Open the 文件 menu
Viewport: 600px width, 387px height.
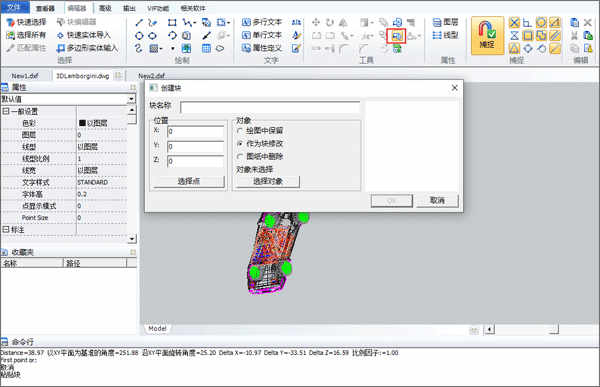[x=15, y=7]
